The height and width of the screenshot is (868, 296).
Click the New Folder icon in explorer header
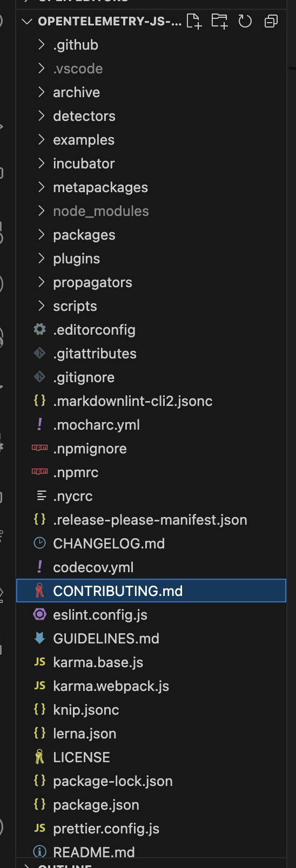pyautogui.click(x=219, y=21)
